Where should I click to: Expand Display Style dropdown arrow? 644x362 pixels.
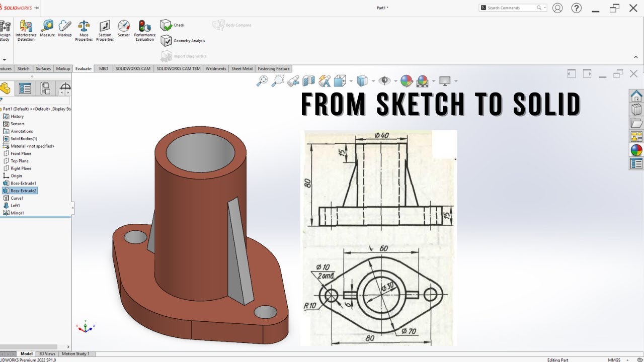click(x=373, y=81)
